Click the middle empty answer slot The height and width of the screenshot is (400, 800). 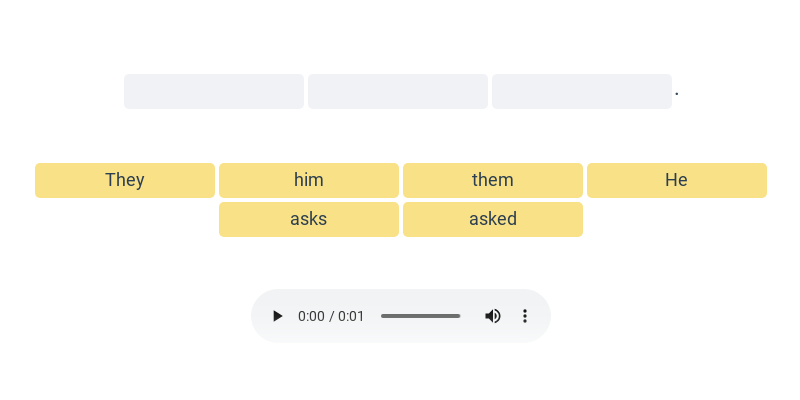[x=398, y=91]
